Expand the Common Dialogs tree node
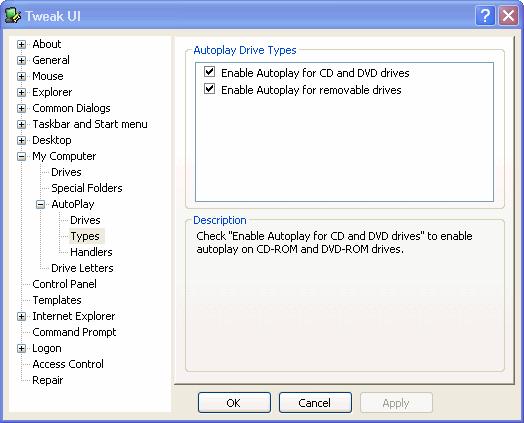This screenshot has height=423, width=524. tap(21, 108)
